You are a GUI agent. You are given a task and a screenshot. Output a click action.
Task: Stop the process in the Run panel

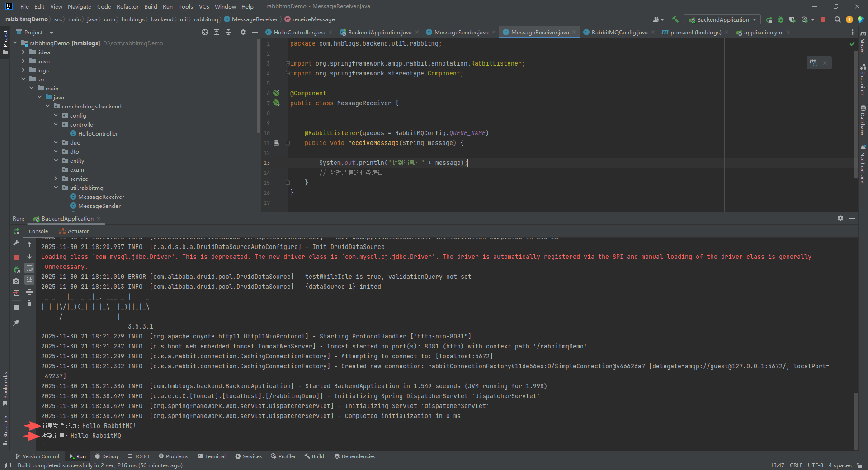pyautogui.click(x=16, y=257)
